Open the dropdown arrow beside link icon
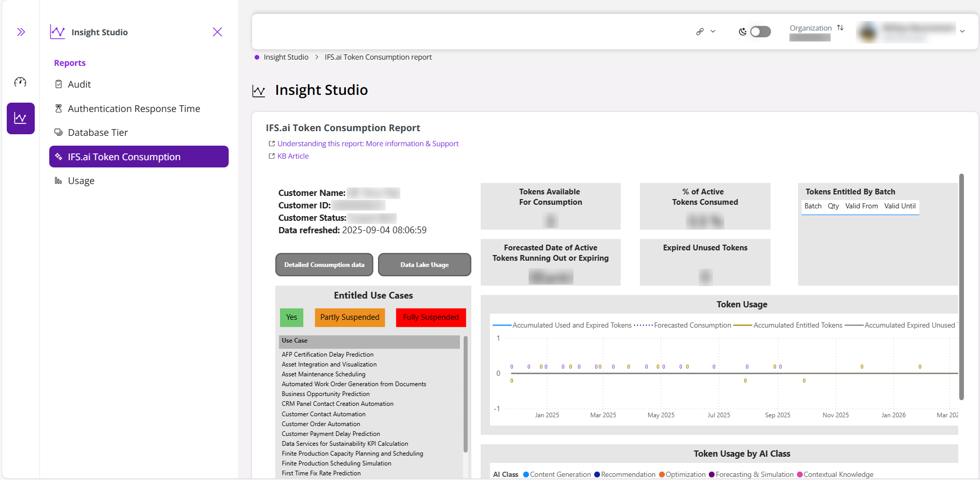This screenshot has height=480, width=980. 713,32
